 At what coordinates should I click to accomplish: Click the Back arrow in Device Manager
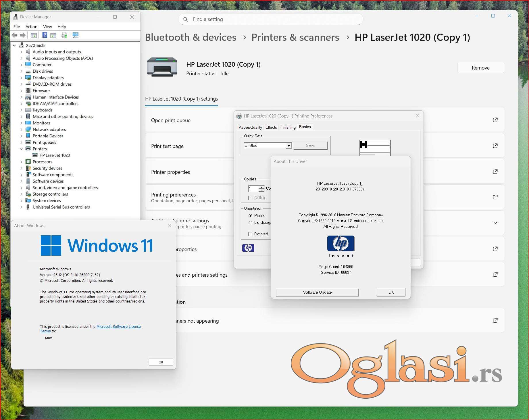point(14,35)
